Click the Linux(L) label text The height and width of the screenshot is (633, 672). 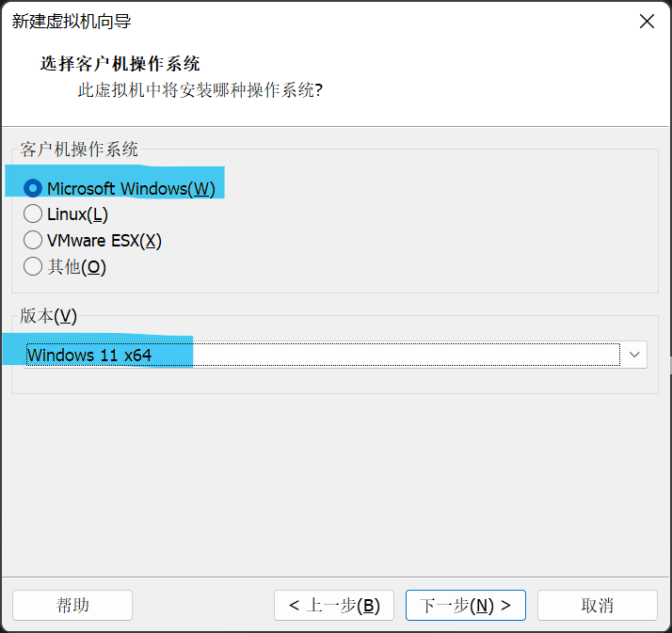pyautogui.click(x=77, y=214)
